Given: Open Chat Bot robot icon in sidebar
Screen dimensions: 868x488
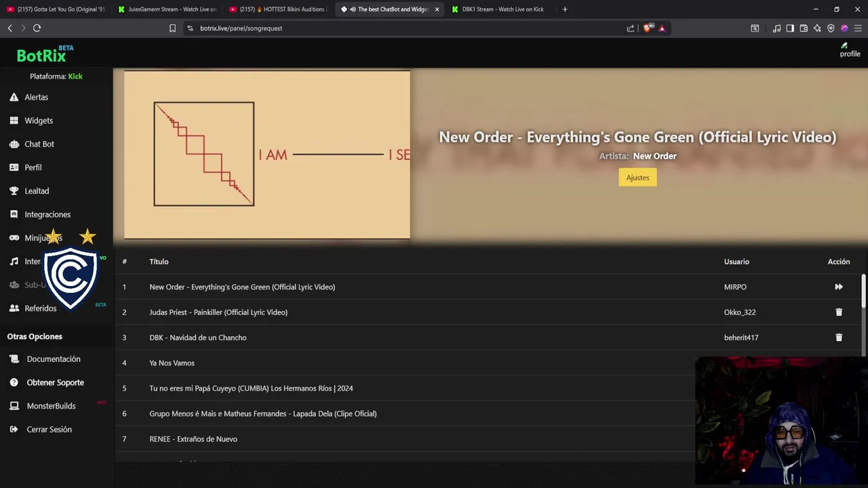Looking at the screenshot, I should [x=14, y=144].
